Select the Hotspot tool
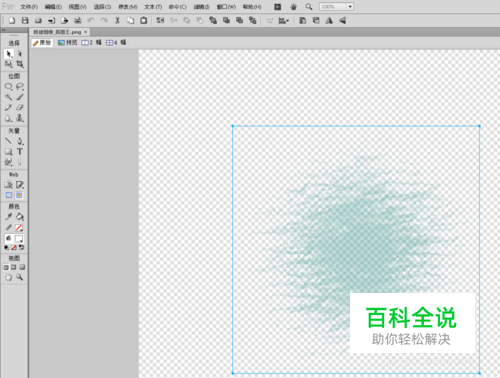This screenshot has height=378, width=500. coord(9,185)
